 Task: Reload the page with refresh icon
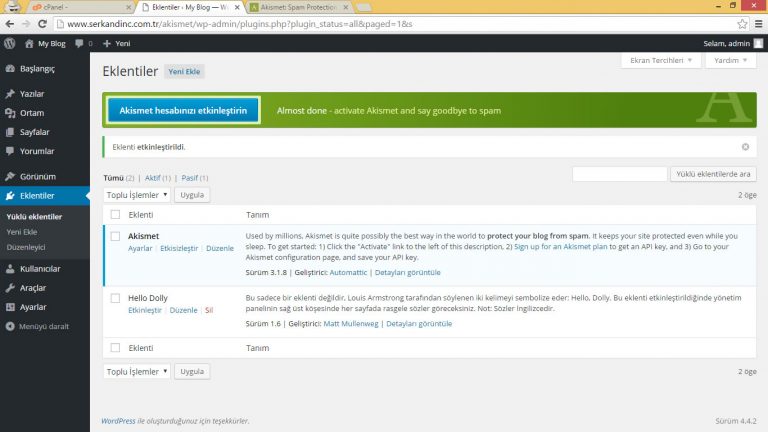coord(42,24)
